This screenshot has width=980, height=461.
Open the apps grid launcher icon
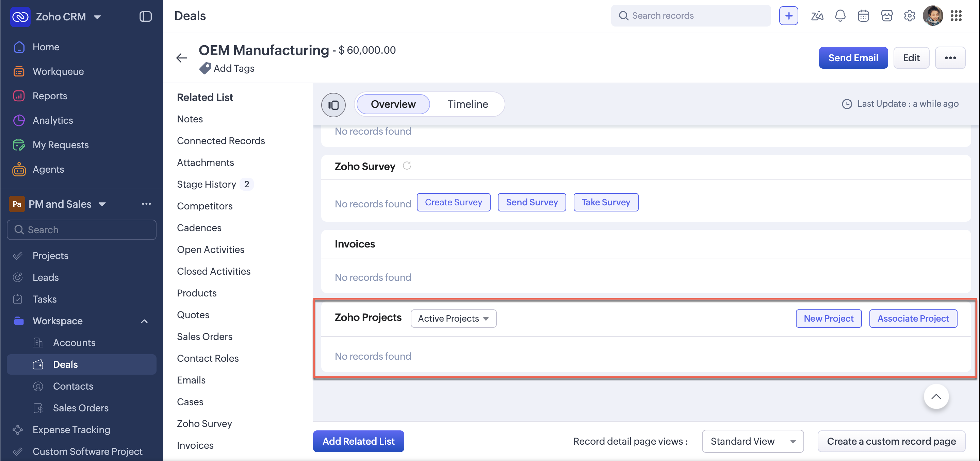tap(955, 16)
